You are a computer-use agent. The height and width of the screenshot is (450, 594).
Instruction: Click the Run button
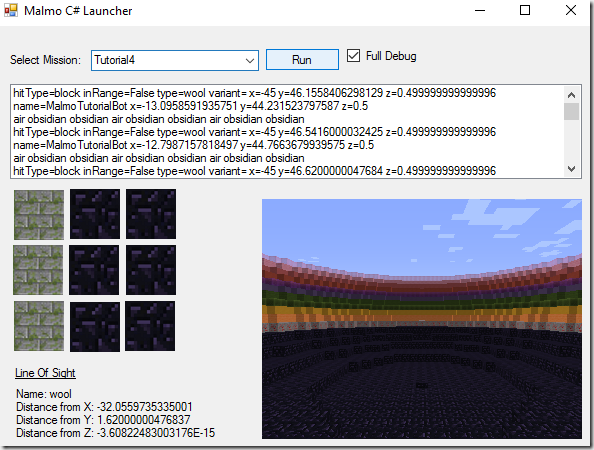pos(302,60)
